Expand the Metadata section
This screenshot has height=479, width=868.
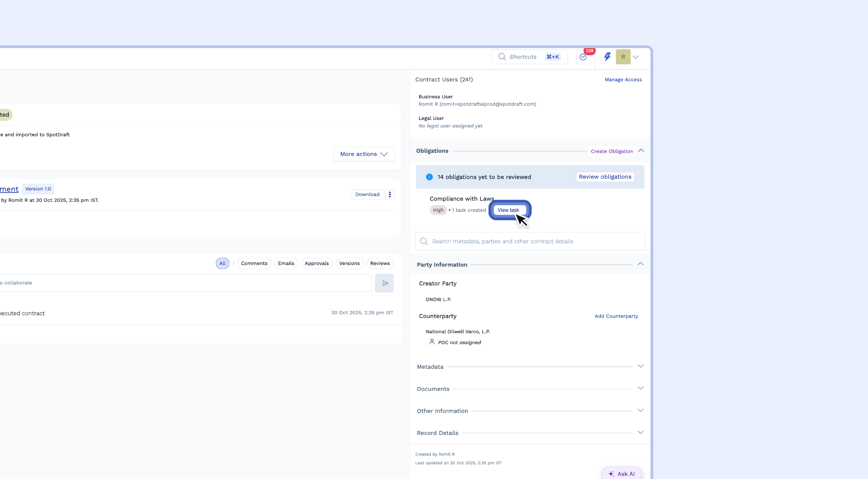(x=640, y=366)
